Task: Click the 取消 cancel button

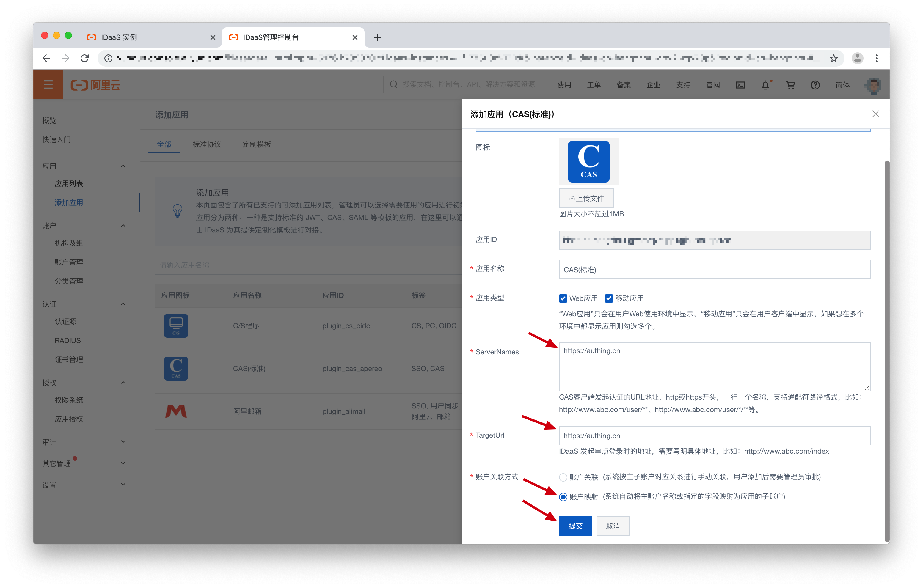Action: point(613,526)
